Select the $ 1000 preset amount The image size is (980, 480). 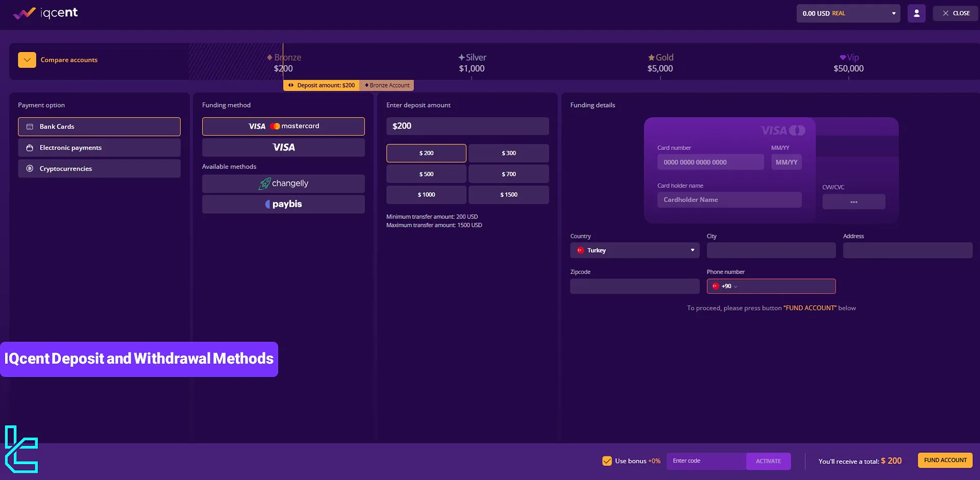(426, 195)
